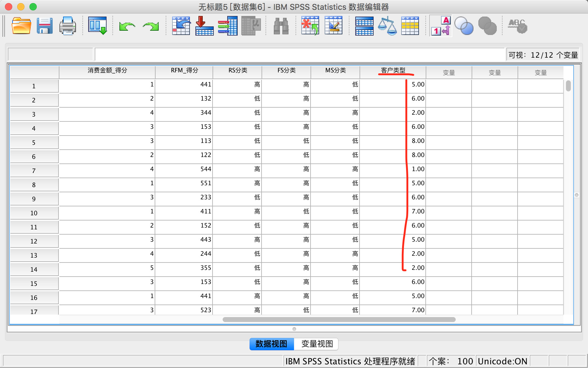Open the Recall recent dialogs icon
The height and width of the screenshot is (368, 588).
tap(97, 26)
